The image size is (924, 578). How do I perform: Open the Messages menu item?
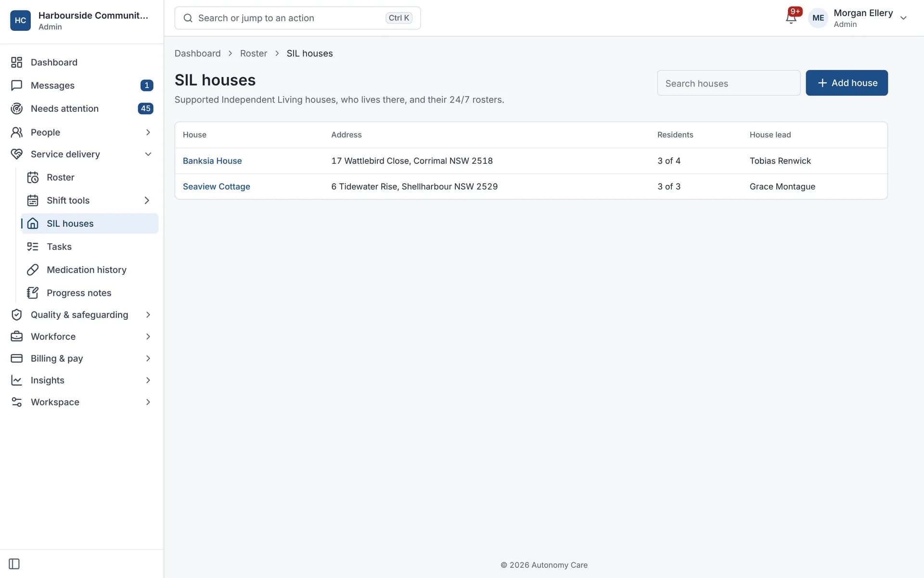click(x=82, y=85)
